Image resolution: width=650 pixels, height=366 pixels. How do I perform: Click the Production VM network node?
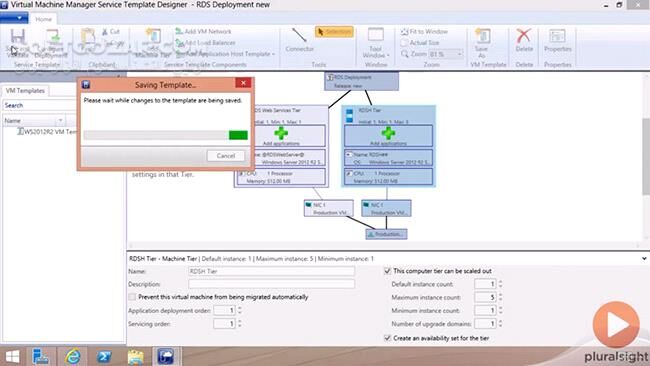(386, 234)
